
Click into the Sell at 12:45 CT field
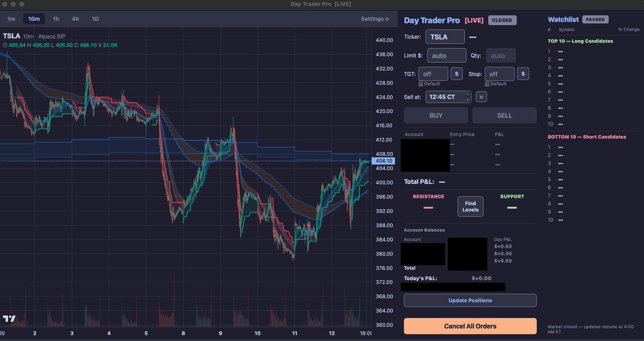pyautogui.click(x=449, y=97)
